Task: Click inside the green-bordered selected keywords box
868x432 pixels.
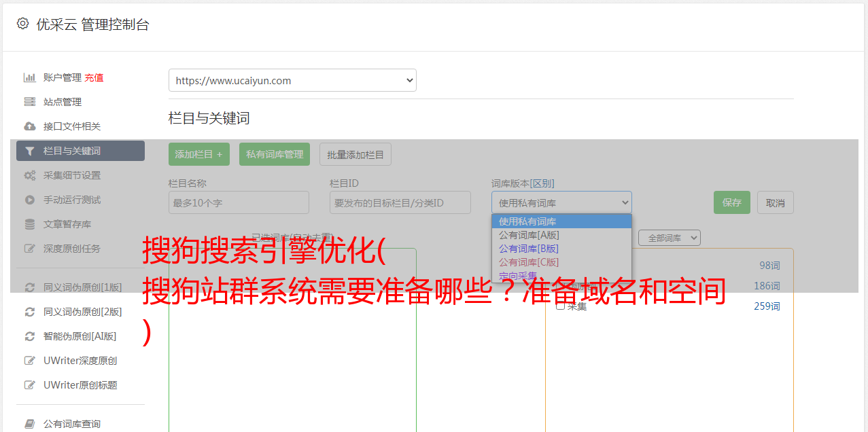Action: click(x=292, y=340)
